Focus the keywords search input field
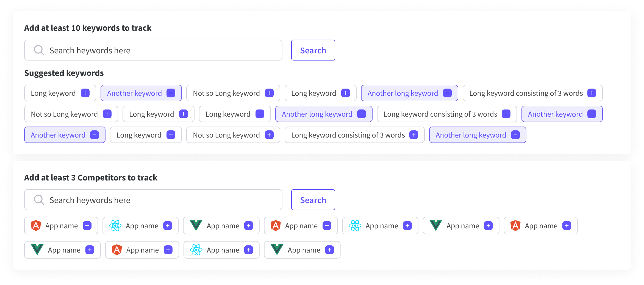 point(165,50)
